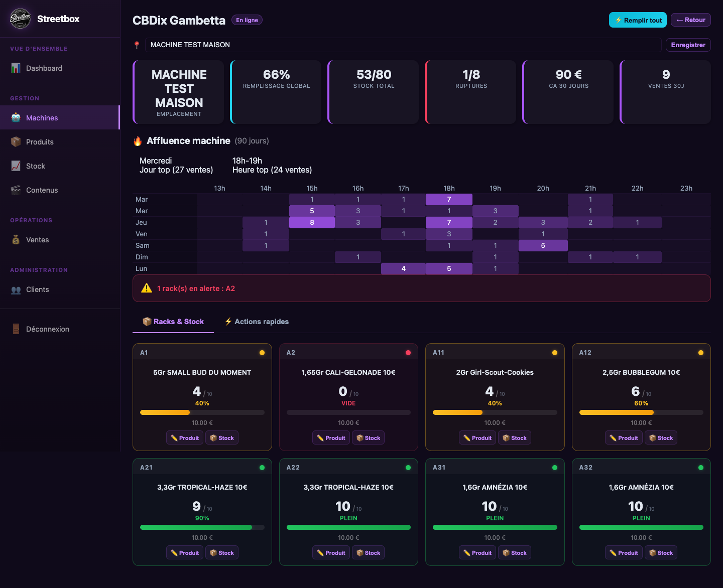This screenshot has height=588, width=723.
Task: Click the location pin icon beside the name field
Action: [137, 45]
